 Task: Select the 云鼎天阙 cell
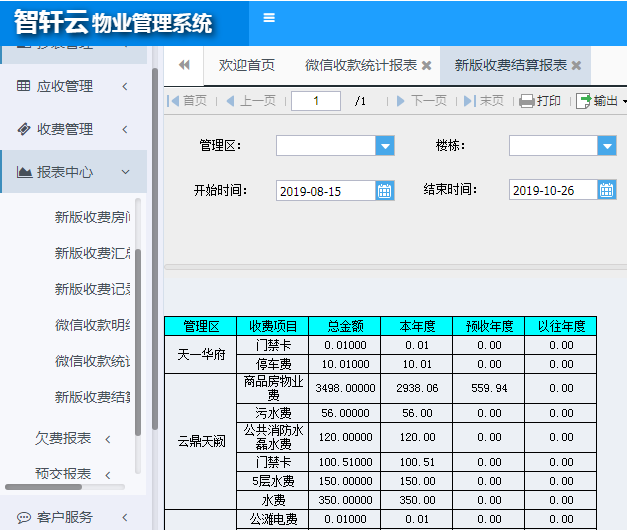coord(201,442)
